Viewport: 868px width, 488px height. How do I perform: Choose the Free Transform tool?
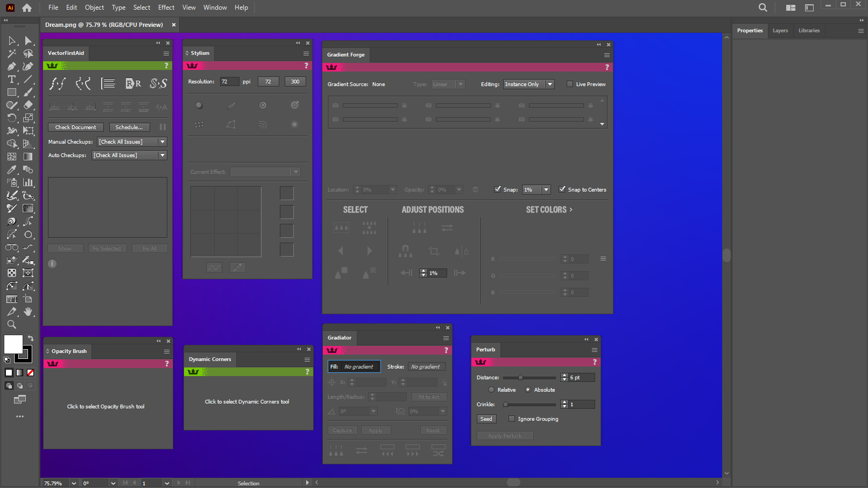click(x=29, y=131)
